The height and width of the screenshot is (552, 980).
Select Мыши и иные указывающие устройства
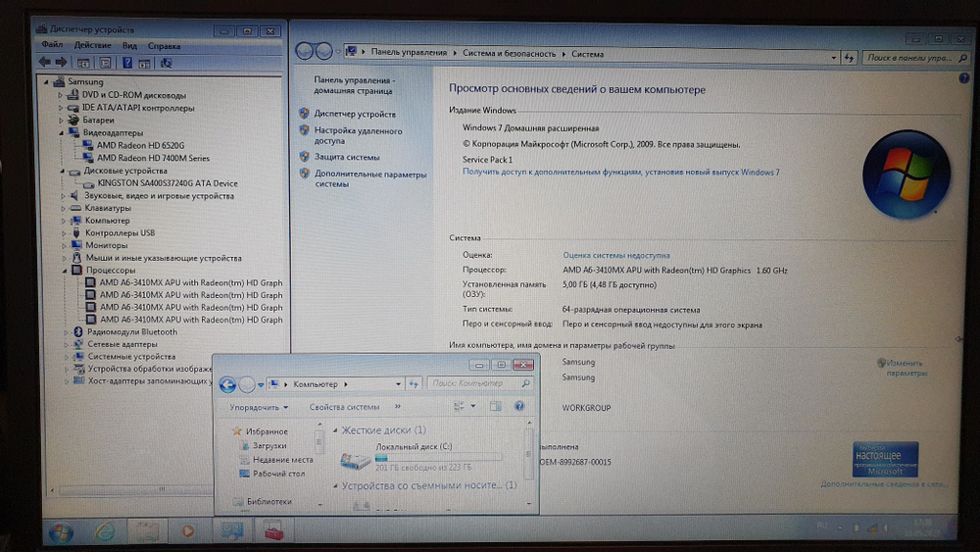163,258
